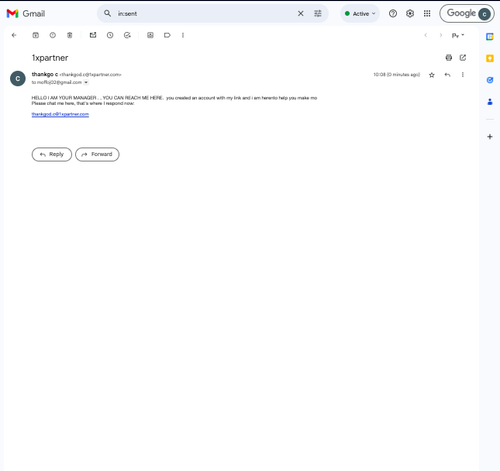This screenshot has height=471, width=500.
Task: Click the plus to get add-ons
Action: click(490, 137)
